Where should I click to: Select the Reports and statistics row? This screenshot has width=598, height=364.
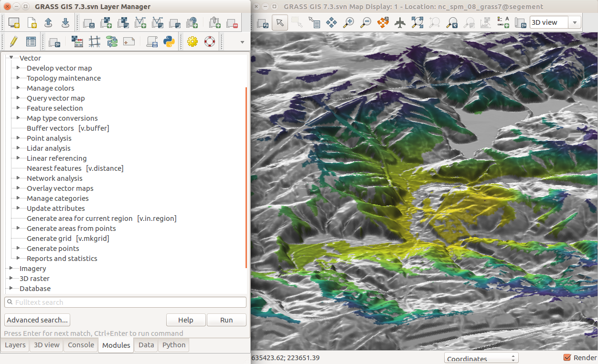(62, 258)
